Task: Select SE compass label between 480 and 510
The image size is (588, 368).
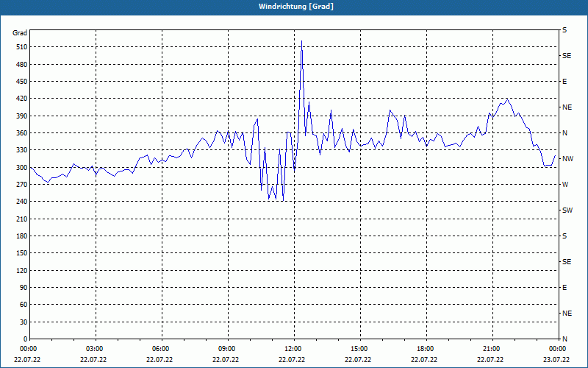Action: coord(567,56)
